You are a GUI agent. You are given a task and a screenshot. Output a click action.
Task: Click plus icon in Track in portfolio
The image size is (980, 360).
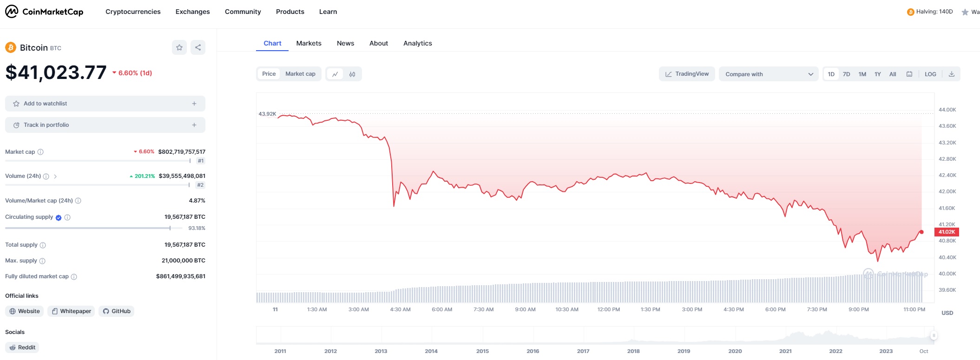click(194, 125)
